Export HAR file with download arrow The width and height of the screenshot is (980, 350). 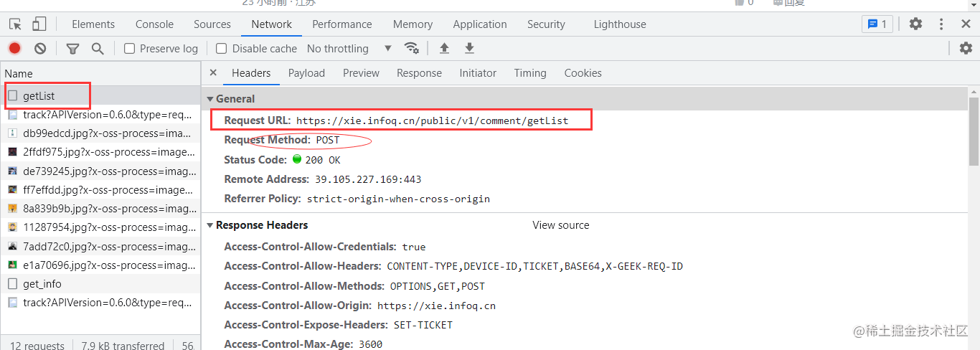click(469, 49)
